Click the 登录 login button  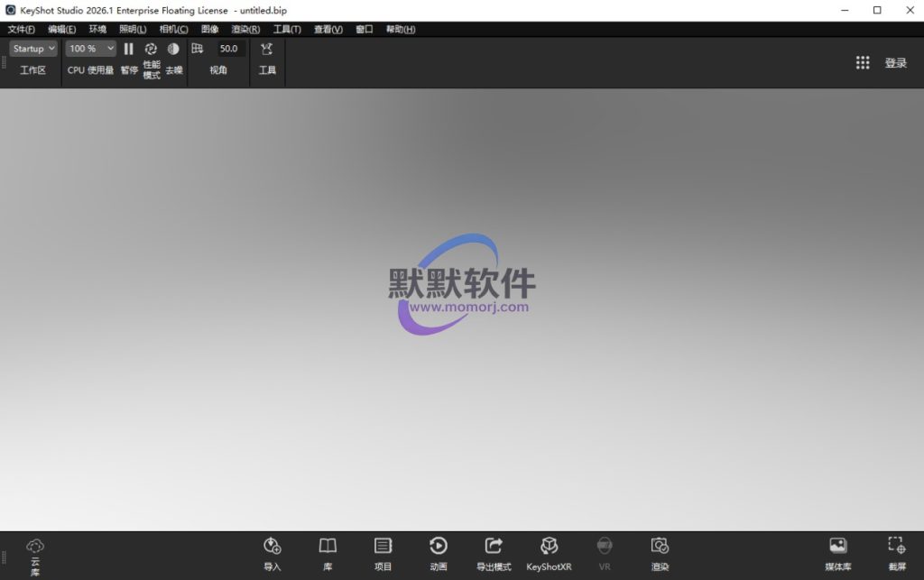tap(895, 63)
